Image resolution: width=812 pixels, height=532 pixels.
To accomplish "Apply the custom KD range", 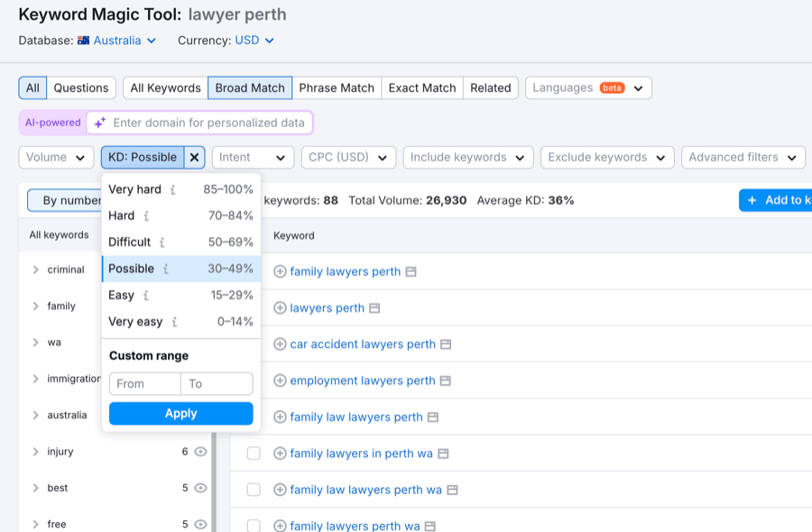I will coord(180,413).
